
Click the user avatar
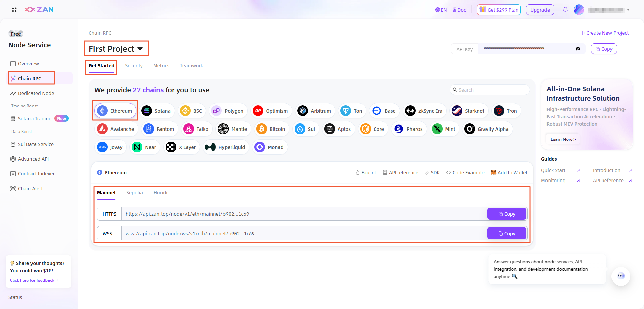pyautogui.click(x=579, y=10)
